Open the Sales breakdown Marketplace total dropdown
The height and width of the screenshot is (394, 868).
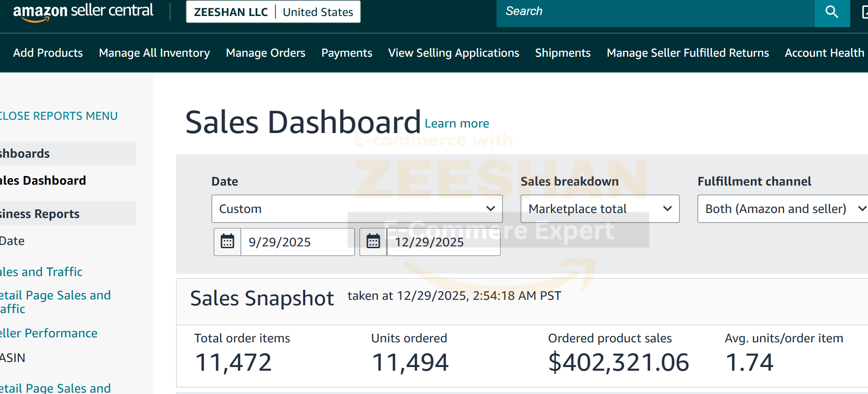click(x=599, y=209)
